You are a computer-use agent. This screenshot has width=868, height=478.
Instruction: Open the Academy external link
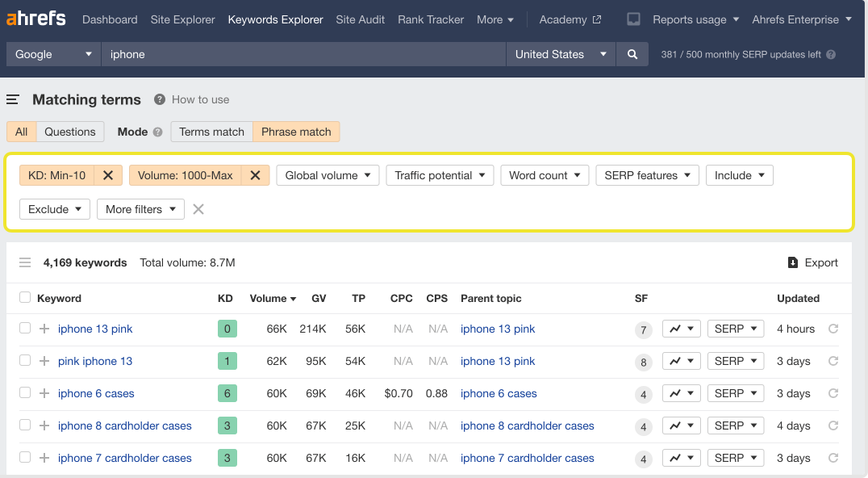(570, 19)
